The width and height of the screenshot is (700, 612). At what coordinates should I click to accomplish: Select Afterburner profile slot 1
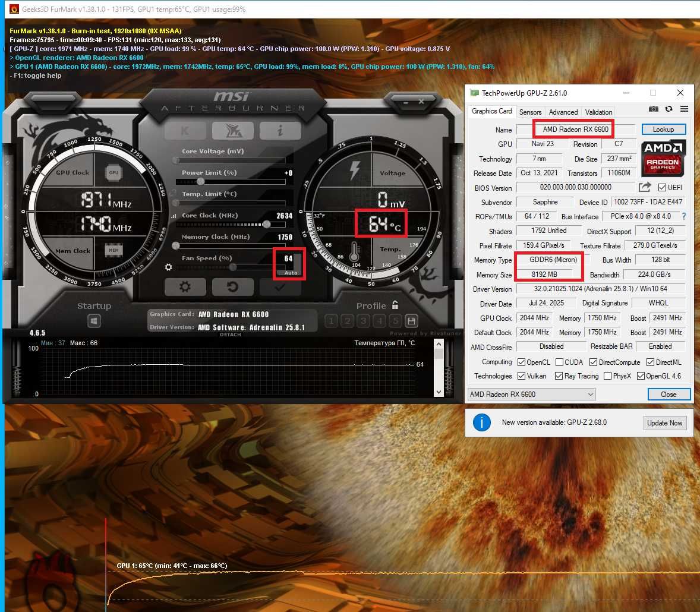[331, 320]
